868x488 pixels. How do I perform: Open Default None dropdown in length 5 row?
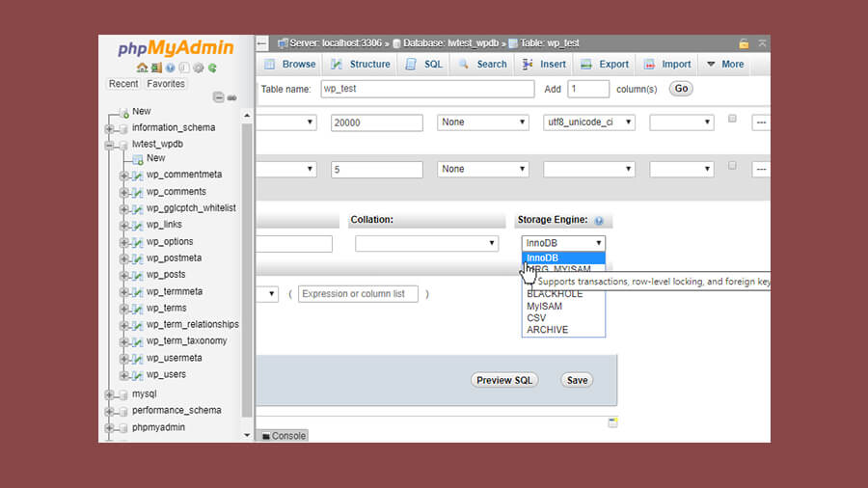point(483,170)
